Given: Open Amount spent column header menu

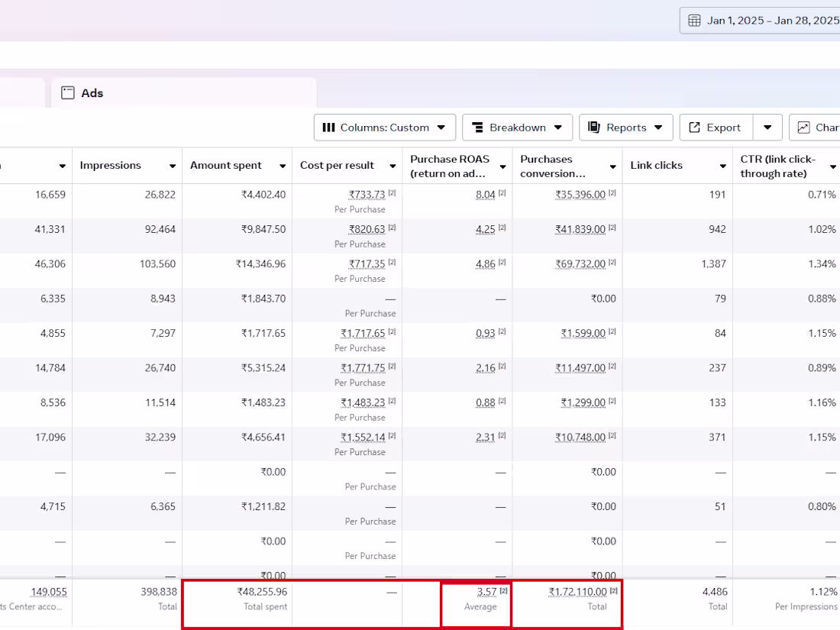Looking at the screenshot, I should [283, 166].
